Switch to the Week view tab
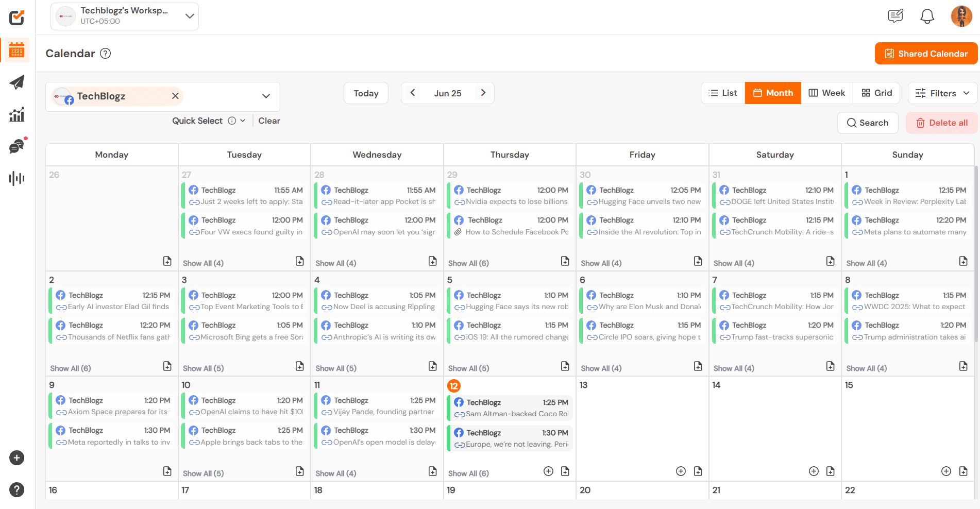Screen dimensions: 980x509 [x=827, y=93]
